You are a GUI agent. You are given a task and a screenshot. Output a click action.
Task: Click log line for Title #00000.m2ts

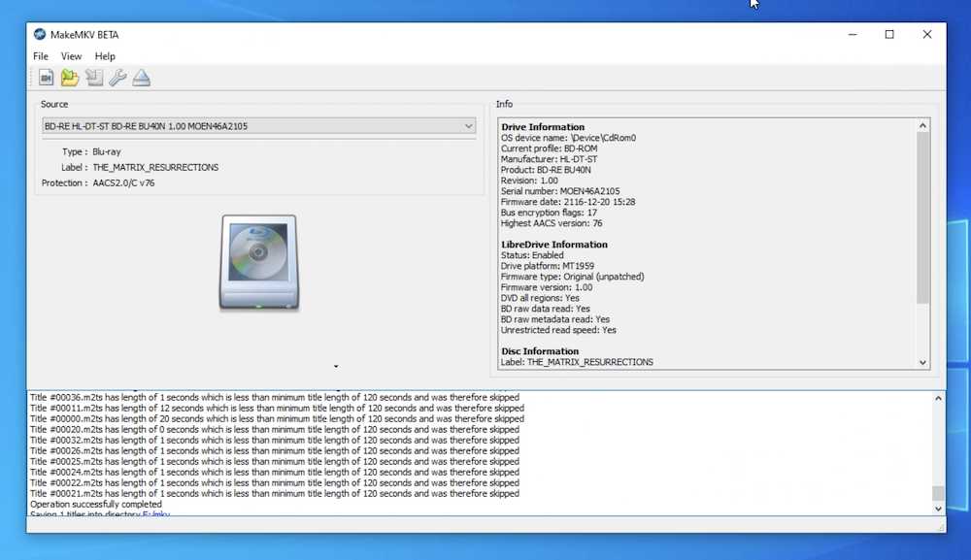click(277, 419)
